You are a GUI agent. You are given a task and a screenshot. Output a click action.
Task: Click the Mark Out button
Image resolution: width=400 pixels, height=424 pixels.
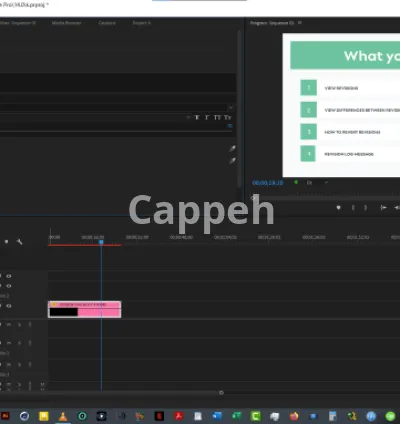(365, 208)
